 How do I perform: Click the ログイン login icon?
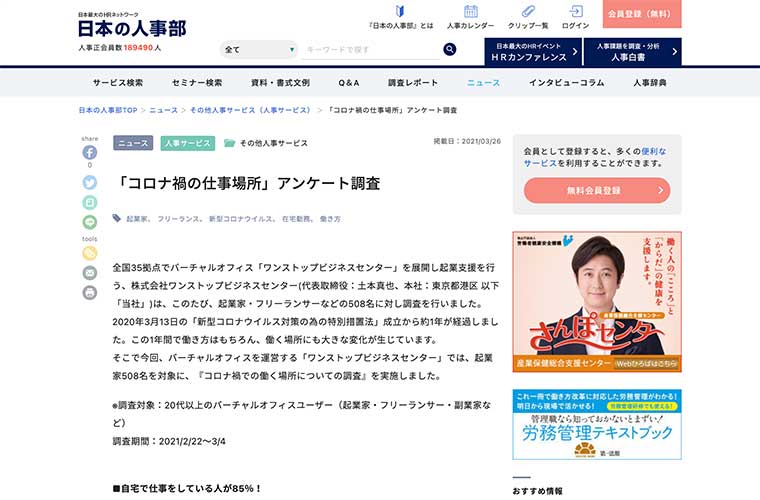click(575, 11)
